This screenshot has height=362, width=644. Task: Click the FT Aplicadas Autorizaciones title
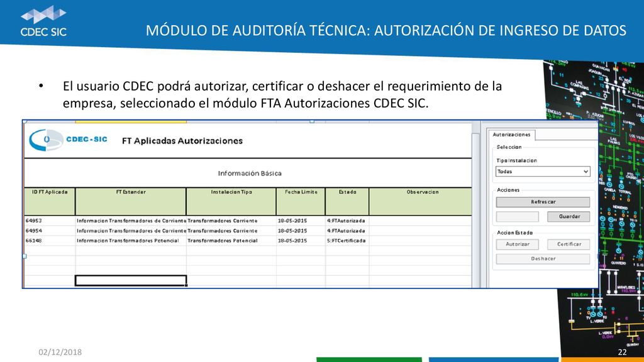coord(182,141)
